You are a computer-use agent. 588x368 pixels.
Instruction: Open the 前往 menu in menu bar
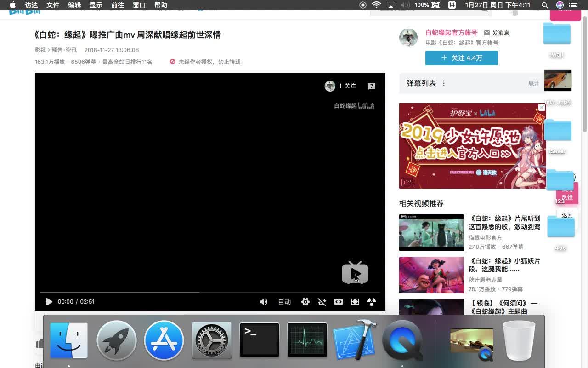pyautogui.click(x=118, y=5)
